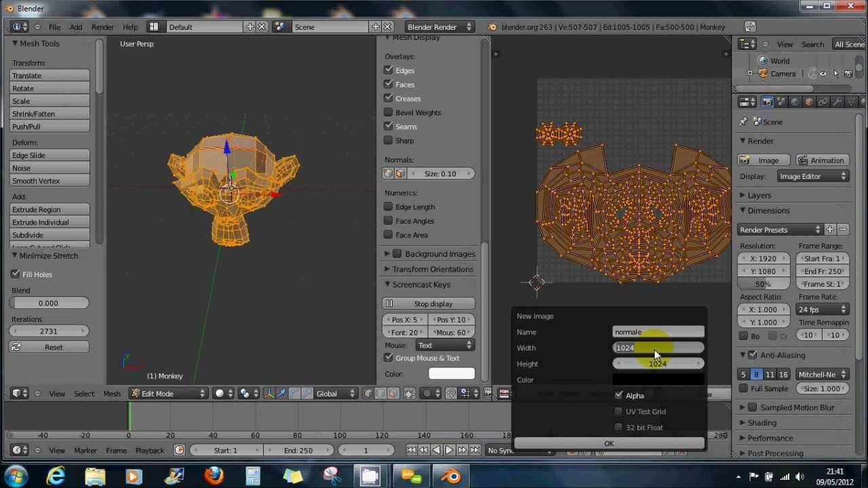Image resolution: width=868 pixels, height=488 pixels.
Task: Click the pin icon beside Scene
Action: pos(743,122)
